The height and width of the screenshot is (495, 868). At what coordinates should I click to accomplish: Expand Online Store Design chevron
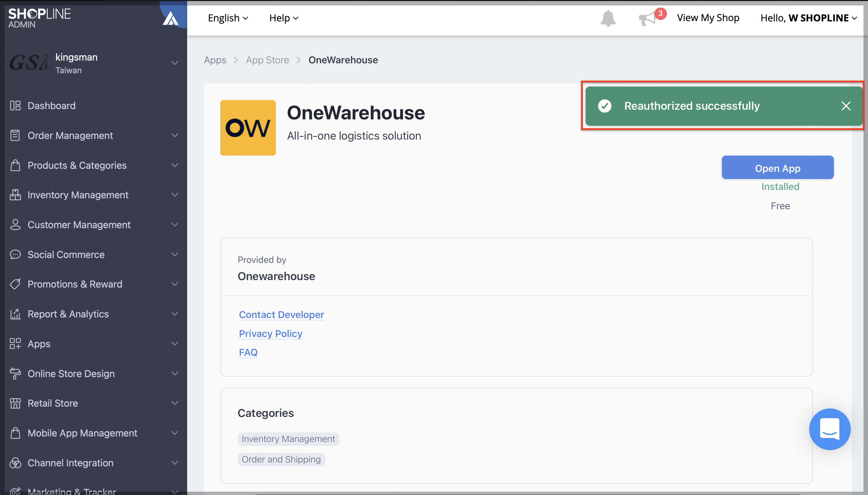175,373
